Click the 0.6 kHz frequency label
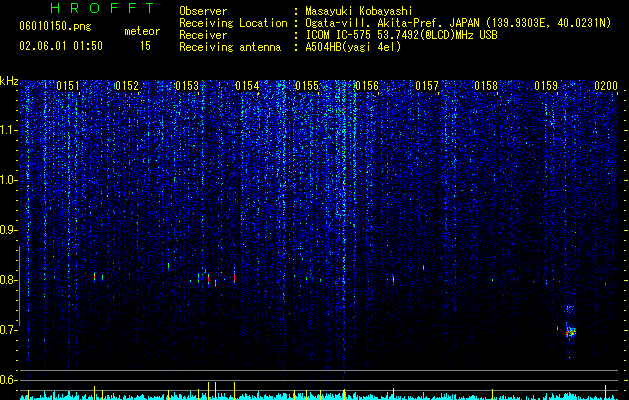Image resolution: width=629 pixels, height=400 pixels. pyautogui.click(x=8, y=380)
